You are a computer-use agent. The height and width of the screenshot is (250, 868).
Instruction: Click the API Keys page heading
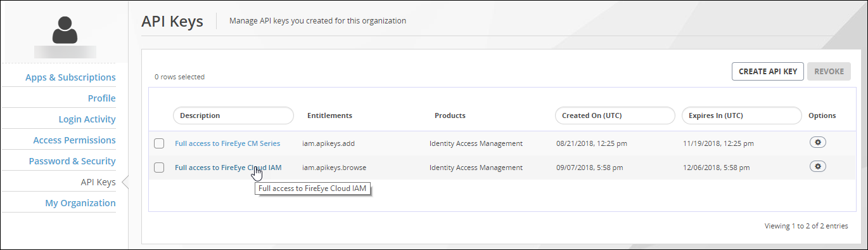click(172, 21)
